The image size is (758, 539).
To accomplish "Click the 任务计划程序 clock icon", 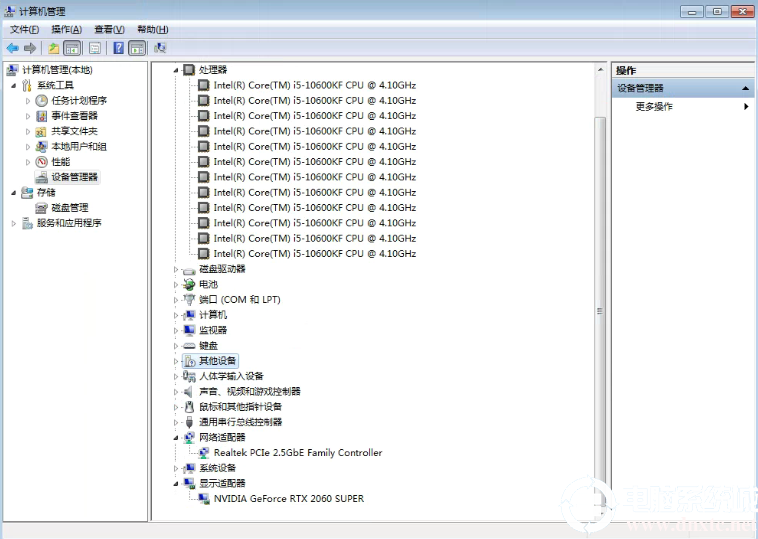I will point(42,101).
